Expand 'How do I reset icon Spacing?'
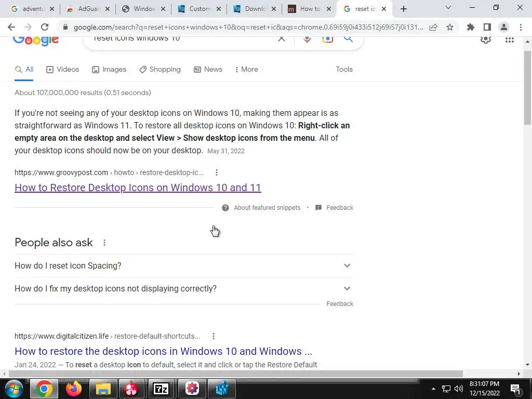 coord(183,265)
